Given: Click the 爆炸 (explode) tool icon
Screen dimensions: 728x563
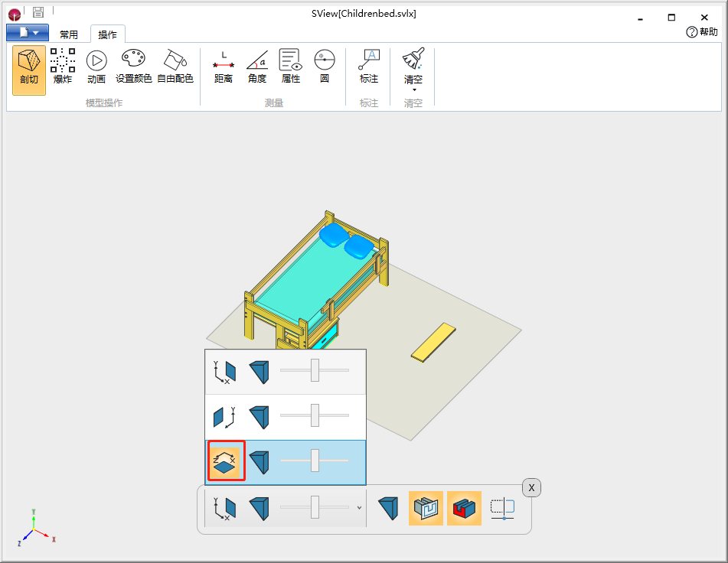Looking at the screenshot, I should [63, 66].
